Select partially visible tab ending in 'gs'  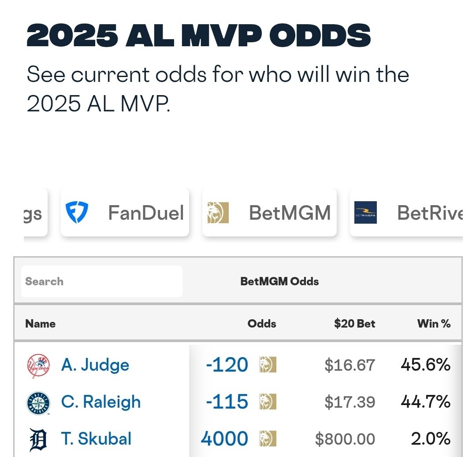coord(36,212)
